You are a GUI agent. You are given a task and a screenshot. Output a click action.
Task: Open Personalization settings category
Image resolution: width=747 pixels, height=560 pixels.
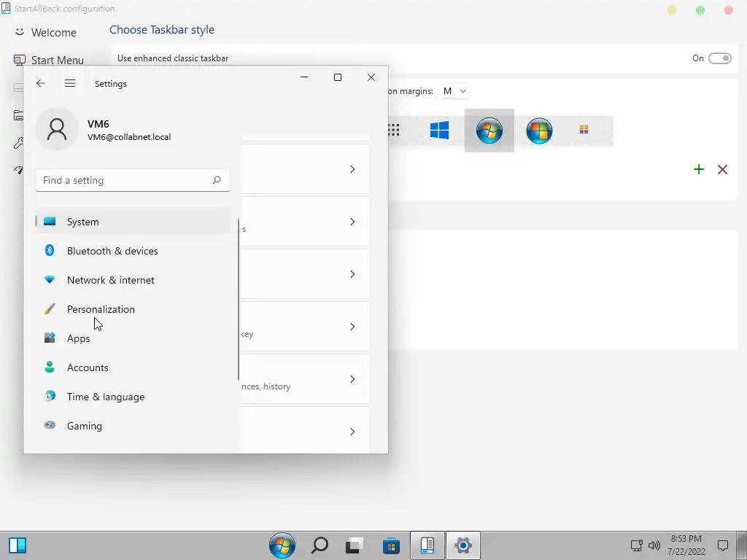point(133,309)
